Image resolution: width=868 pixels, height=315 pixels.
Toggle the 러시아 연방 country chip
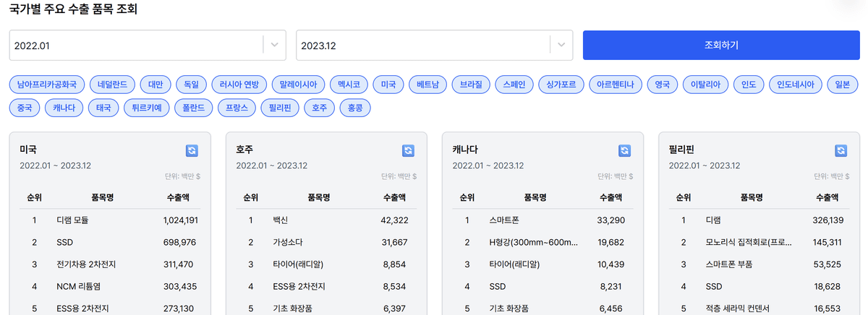pos(239,85)
